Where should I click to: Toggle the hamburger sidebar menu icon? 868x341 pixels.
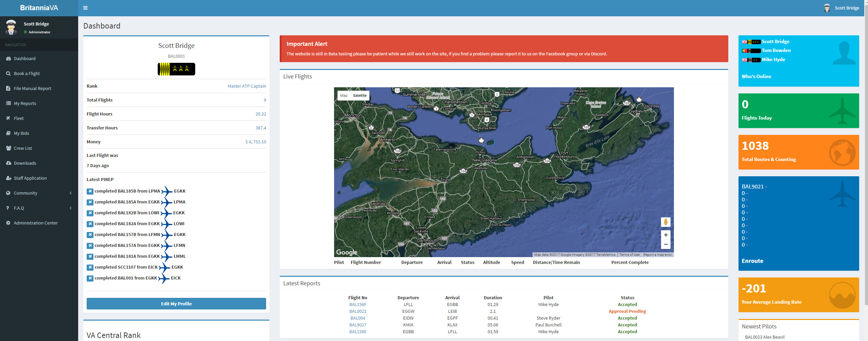click(85, 8)
